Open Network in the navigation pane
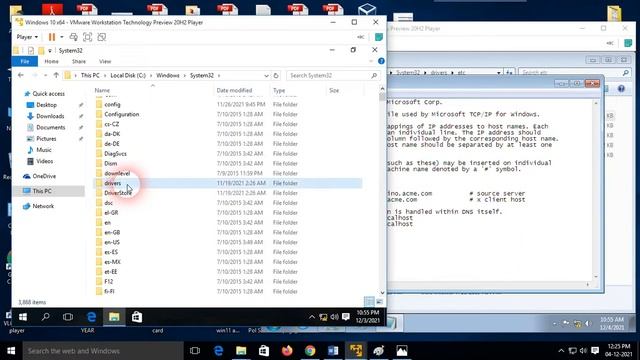The width and height of the screenshot is (640, 360). [x=43, y=206]
